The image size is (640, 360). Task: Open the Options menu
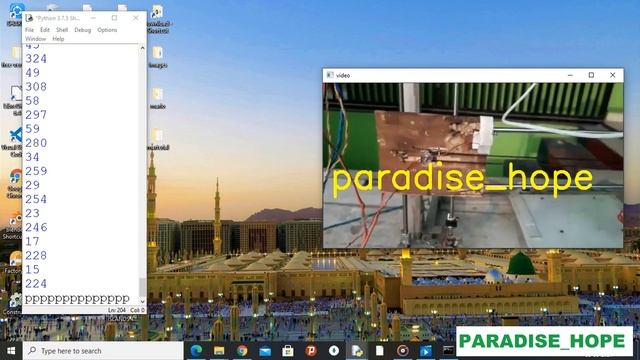107,30
